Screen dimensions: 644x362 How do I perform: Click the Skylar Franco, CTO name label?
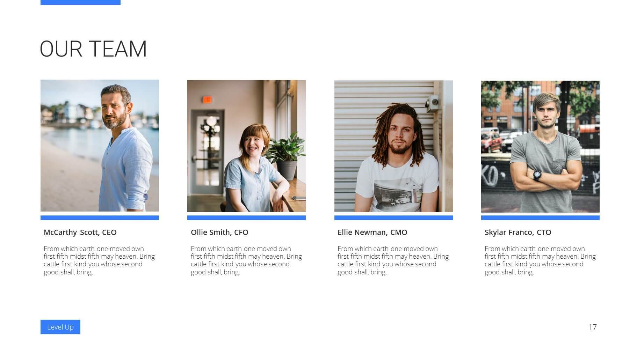click(x=518, y=232)
